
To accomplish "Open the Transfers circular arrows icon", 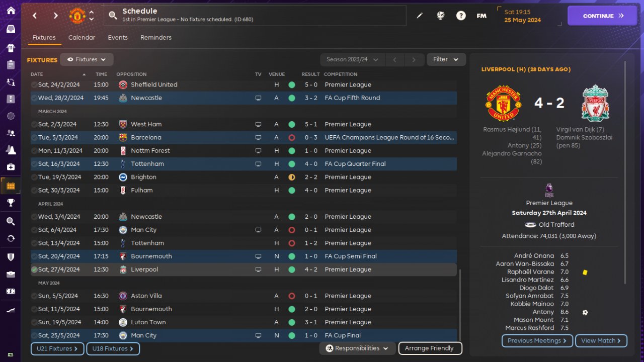I will coord(11,238).
